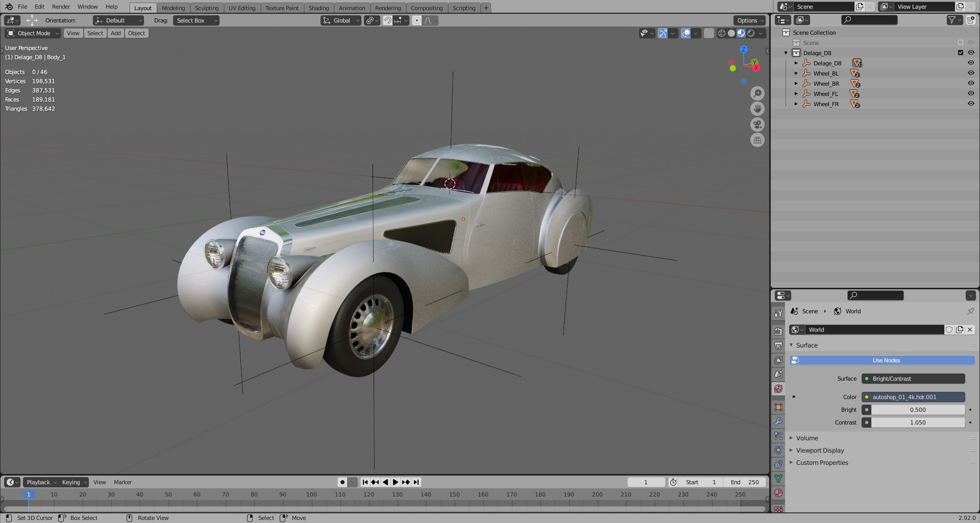Screen dimensions: 980x523
Task: Select solid viewport shading mode
Action: pos(731,33)
